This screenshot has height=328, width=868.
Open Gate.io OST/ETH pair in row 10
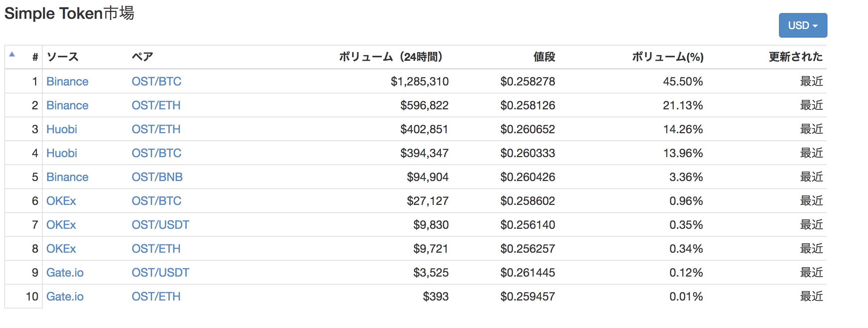156,297
